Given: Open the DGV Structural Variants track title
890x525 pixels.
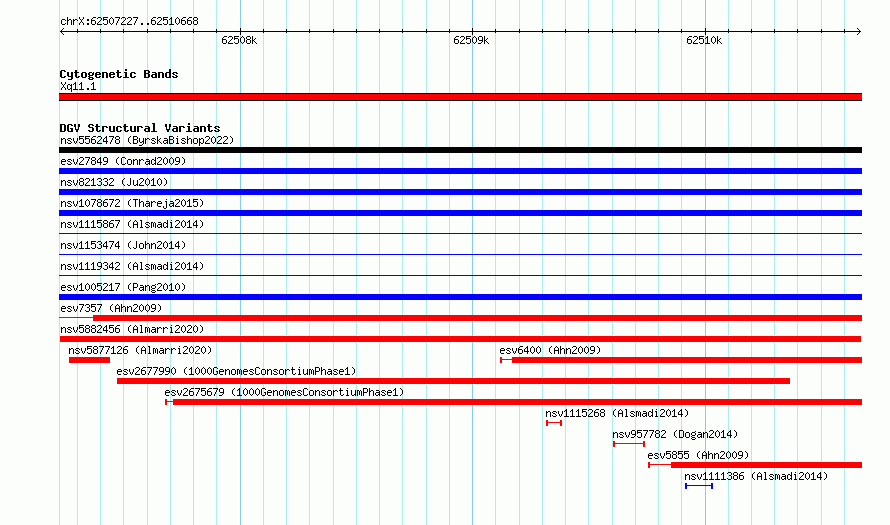Looking at the screenshot, I should pyautogui.click(x=140, y=128).
